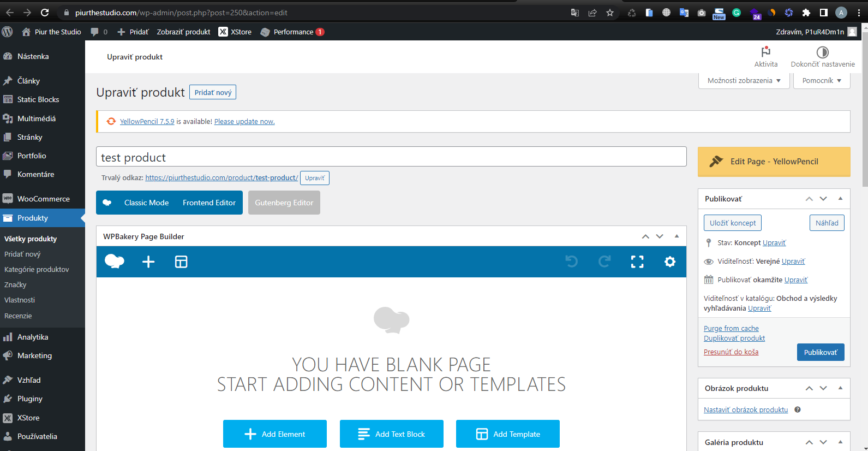
Task: Open the comments bubble in admin bar
Action: pos(99,32)
